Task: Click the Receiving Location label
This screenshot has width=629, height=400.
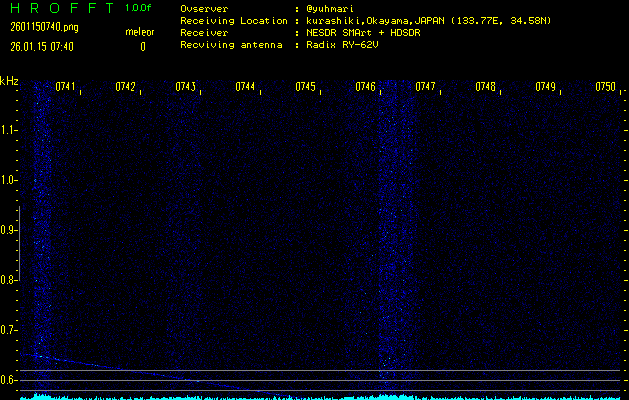Action: tap(234, 21)
